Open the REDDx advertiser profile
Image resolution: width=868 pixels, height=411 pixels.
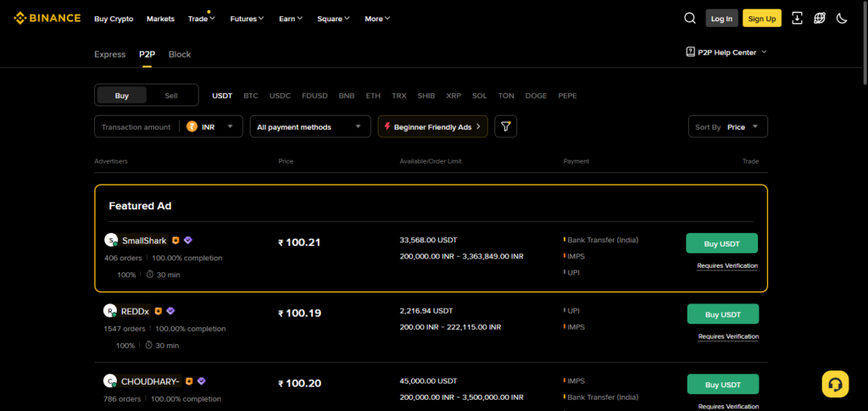click(135, 312)
